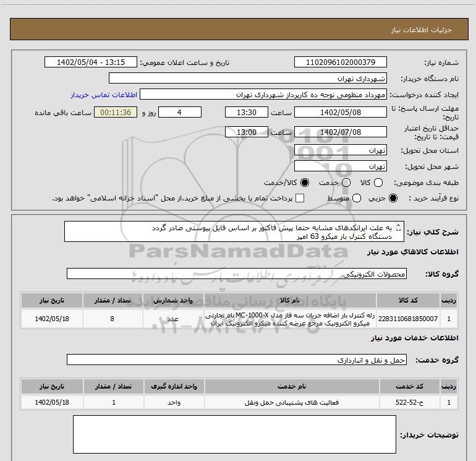Click the unit cell عدد
This screenshot has width=476, height=461.
pyautogui.click(x=173, y=319)
